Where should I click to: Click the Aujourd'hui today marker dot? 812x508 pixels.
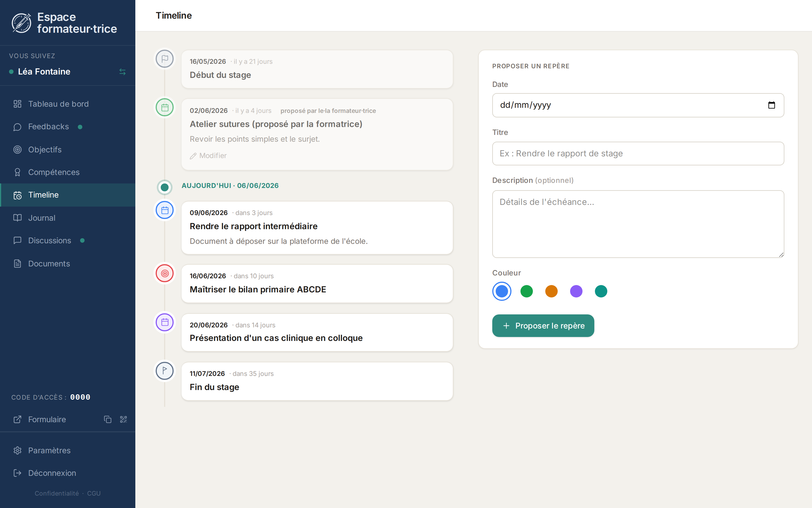165,187
